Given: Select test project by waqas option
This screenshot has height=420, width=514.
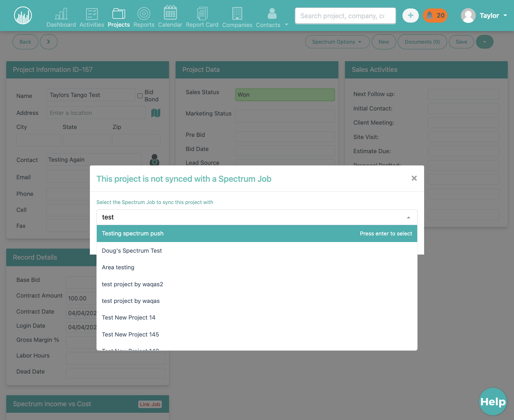Looking at the screenshot, I should tap(257, 301).
